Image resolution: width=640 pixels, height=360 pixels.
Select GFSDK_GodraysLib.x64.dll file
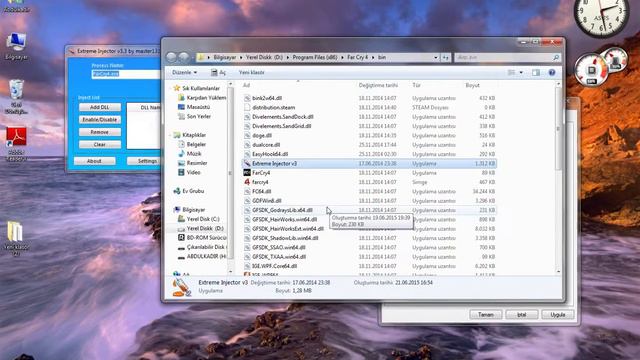(282, 210)
